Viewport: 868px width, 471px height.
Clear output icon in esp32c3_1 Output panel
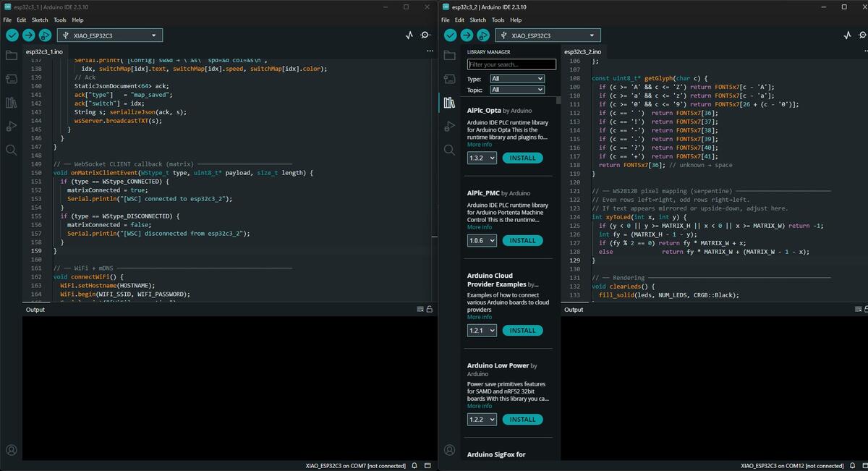tap(420, 309)
